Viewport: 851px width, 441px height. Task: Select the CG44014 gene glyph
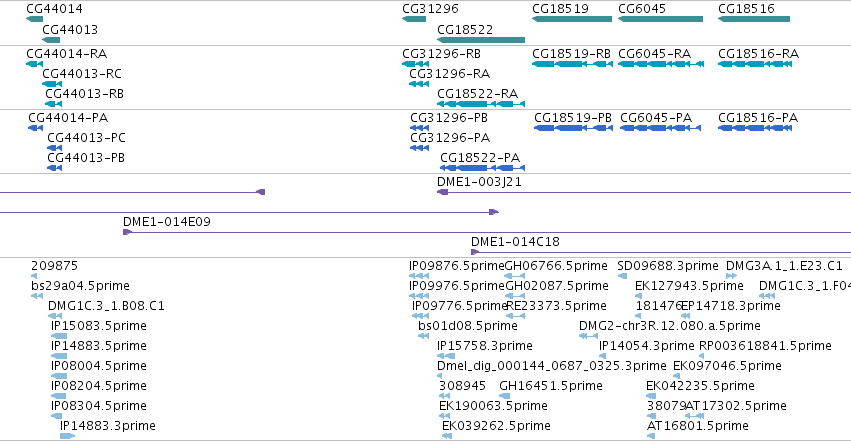34,19
